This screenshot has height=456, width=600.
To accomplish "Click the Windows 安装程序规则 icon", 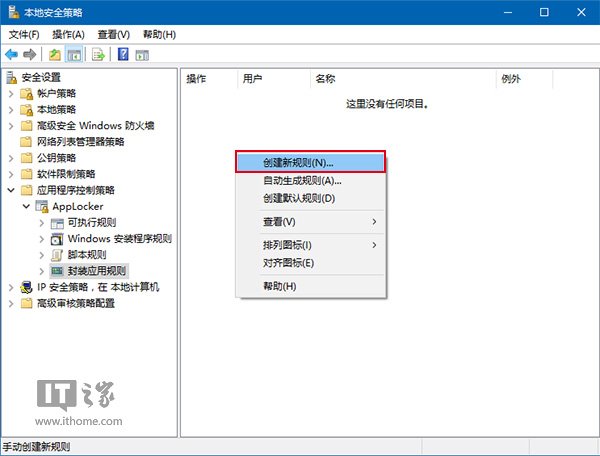I will (x=57, y=239).
